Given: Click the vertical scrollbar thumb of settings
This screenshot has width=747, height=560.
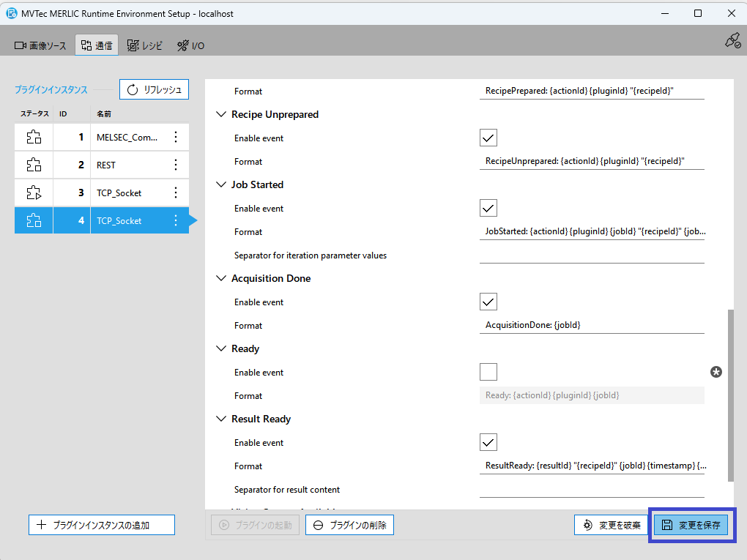Looking at the screenshot, I should [x=731, y=395].
